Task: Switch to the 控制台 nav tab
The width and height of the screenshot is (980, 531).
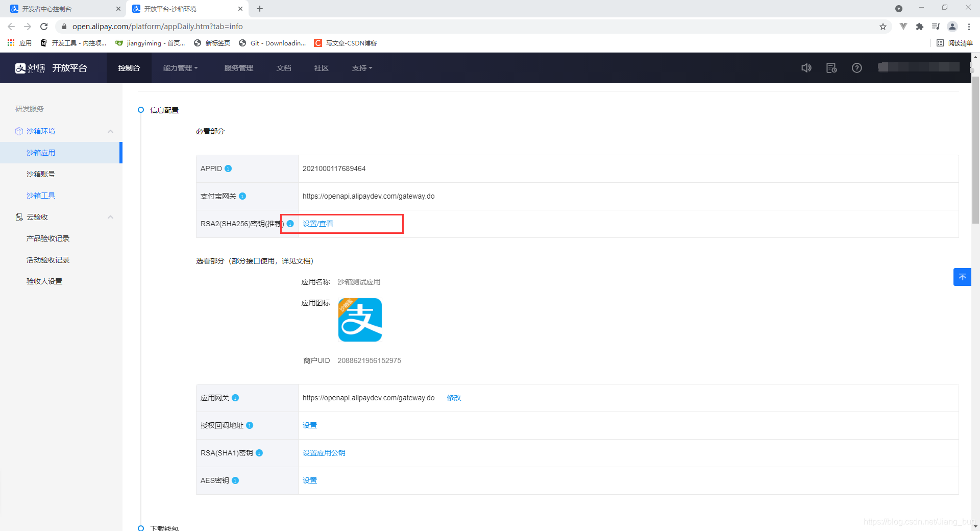Action: tap(129, 68)
